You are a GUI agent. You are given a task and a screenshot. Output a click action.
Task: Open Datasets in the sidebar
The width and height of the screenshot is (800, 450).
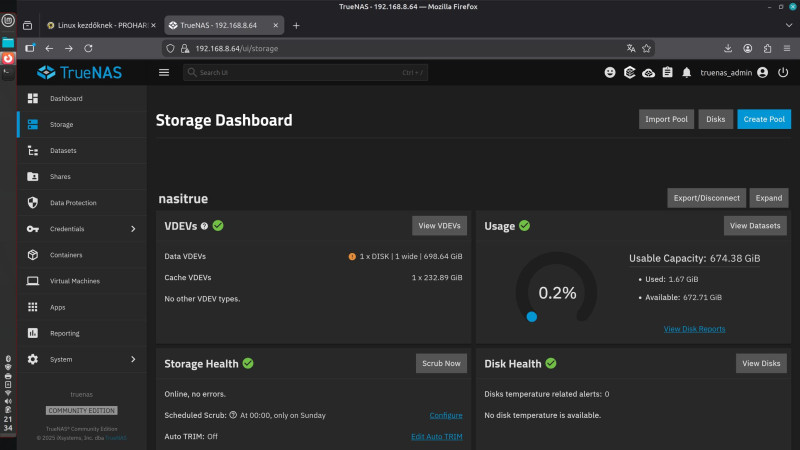click(62, 151)
